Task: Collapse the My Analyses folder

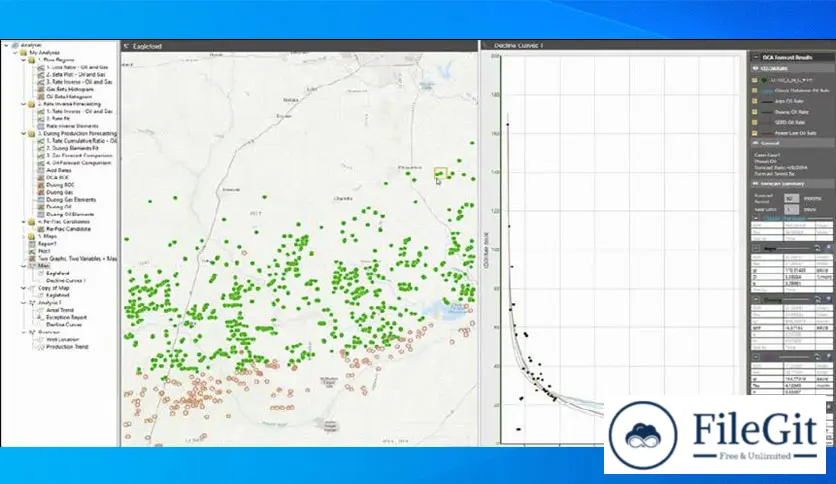Action: pos(15,53)
